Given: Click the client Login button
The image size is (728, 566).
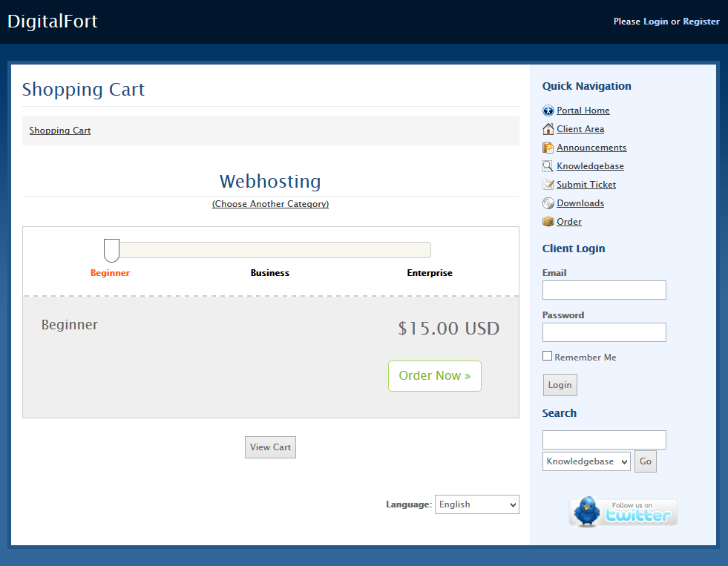Looking at the screenshot, I should [x=560, y=385].
